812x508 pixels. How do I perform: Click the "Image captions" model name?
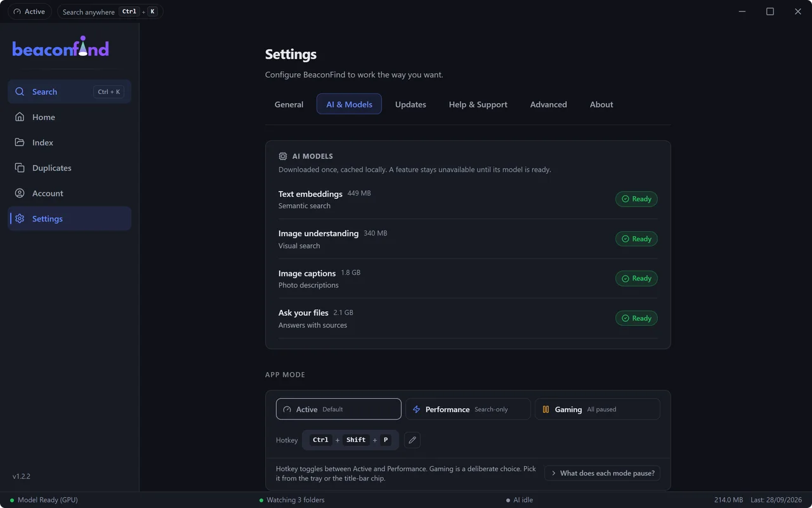point(307,274)
